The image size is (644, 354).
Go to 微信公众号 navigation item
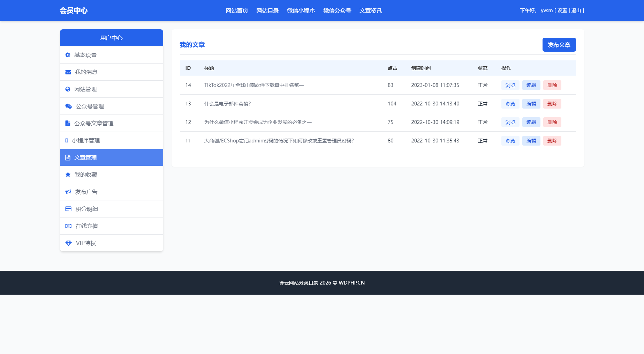(337, 10)
